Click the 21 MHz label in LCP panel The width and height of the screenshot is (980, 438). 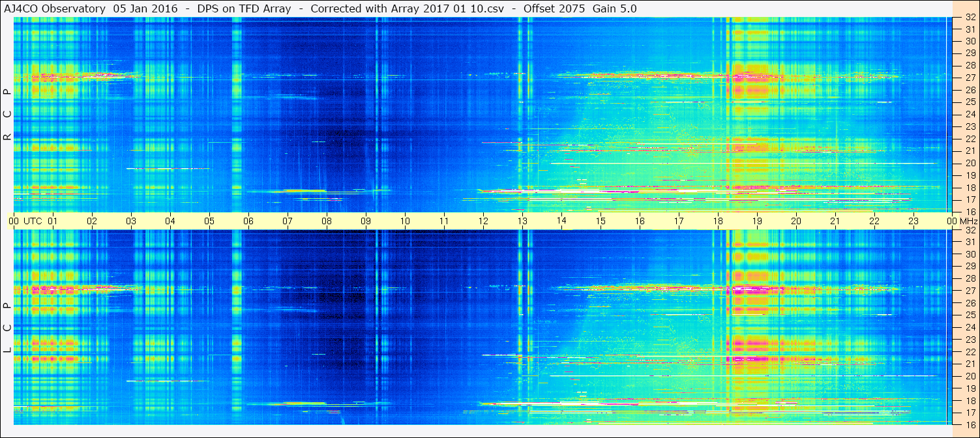970,364
